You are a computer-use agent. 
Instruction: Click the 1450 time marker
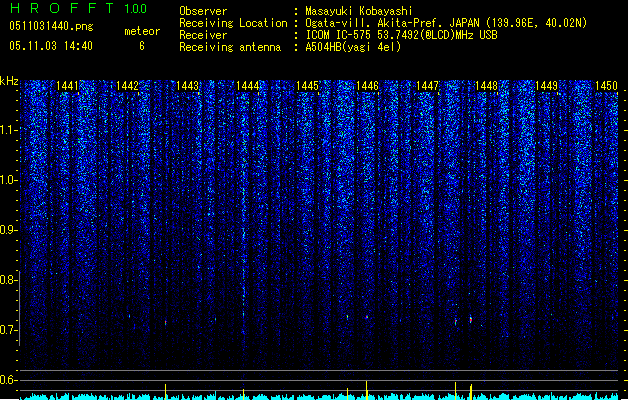click(x=606, y=85)
